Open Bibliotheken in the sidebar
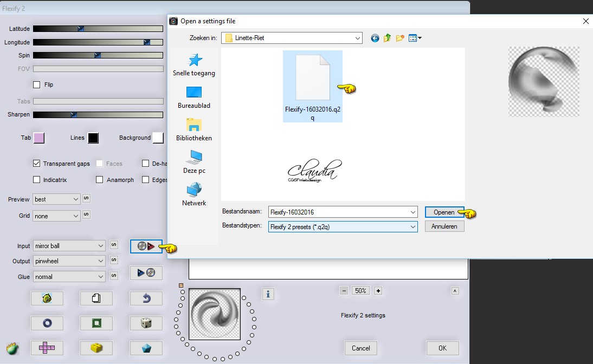This screenshot has height=364, width=593. [x=194, y=130]
